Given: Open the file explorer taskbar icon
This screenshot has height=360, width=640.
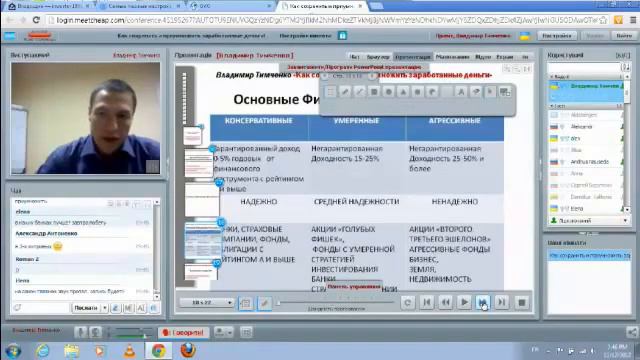Looking at the screenshot, I should coord(71,351).
